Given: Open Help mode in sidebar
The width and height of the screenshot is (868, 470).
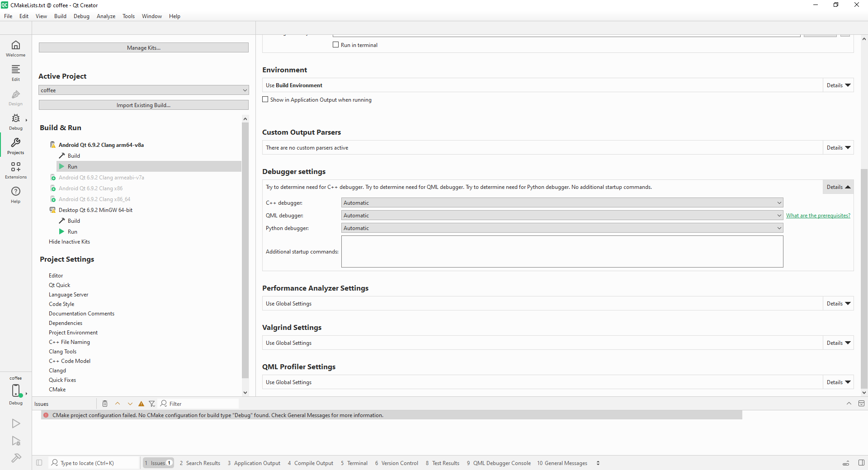Looking at the screenshot, I should pos(16,195).
